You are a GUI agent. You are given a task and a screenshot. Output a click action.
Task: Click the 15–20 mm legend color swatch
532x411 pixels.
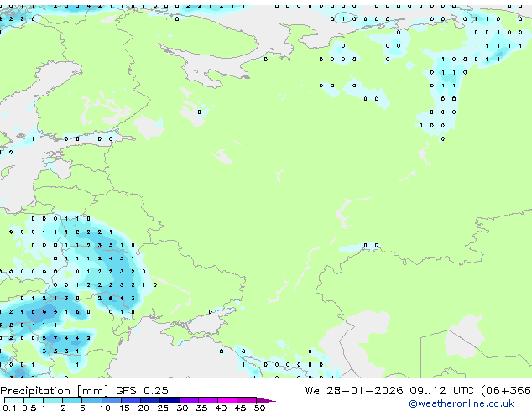click(x=131, y=400)
